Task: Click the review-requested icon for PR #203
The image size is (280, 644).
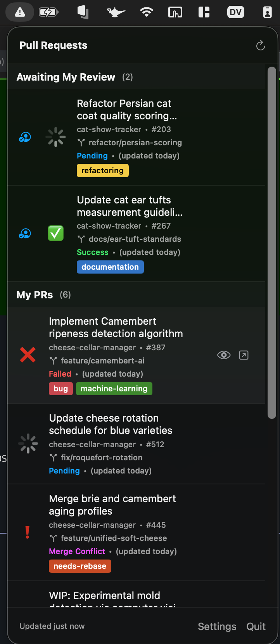Action: coord(25,137)
